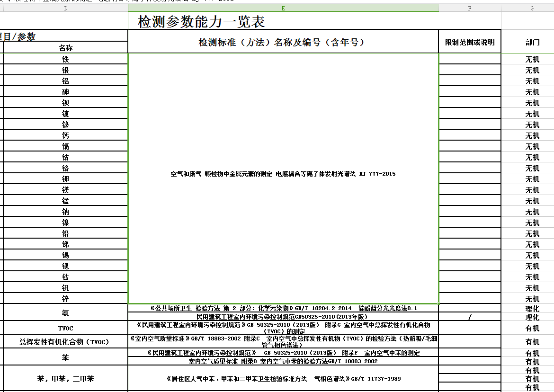Image resolution: width=554 pixels, height=392 pixels.
Task: Select the 钒 cell
Action: [65, 288]
